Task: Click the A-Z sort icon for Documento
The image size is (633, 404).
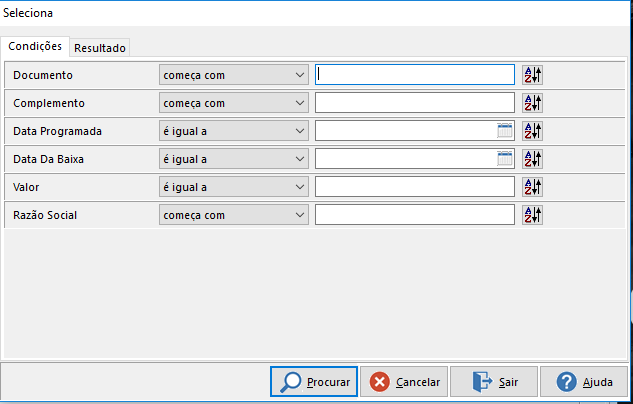Action: click(532, 75)
